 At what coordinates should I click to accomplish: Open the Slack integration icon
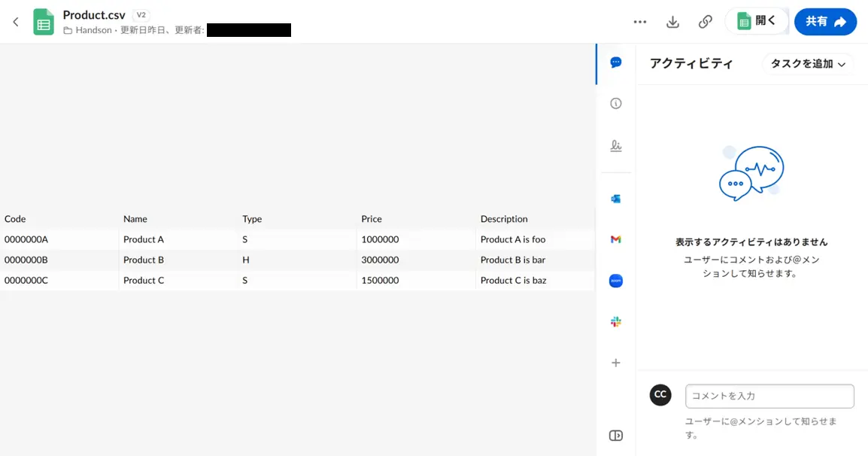point(615,322)
